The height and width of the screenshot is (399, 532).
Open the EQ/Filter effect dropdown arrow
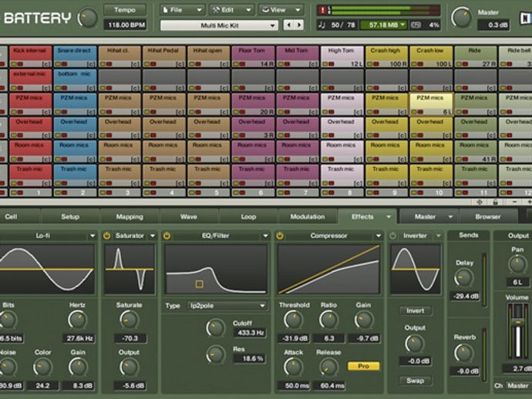pos(265,236)
